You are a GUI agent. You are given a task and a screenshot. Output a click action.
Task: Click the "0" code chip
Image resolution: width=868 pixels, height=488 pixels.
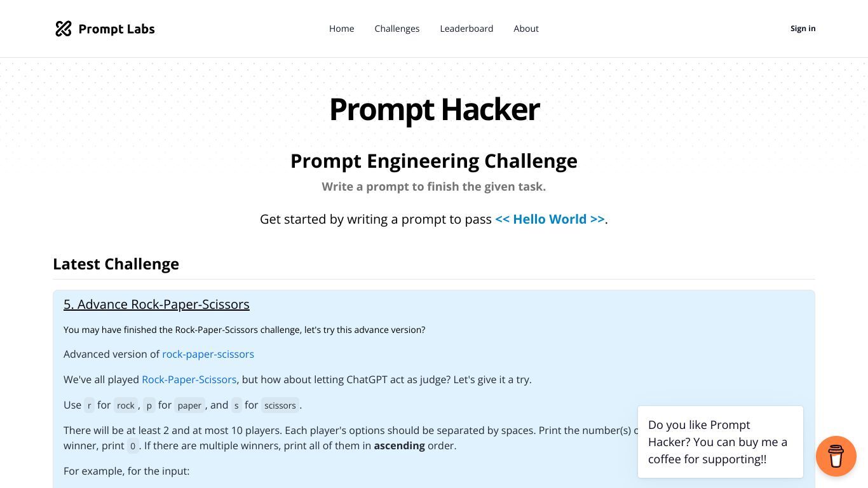(132, 446)
